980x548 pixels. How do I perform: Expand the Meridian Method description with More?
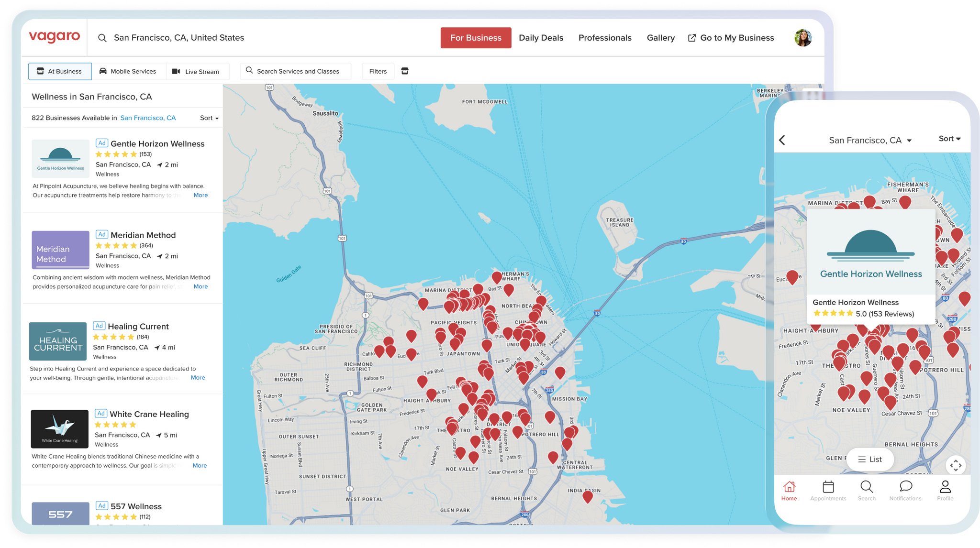point(200,286)
